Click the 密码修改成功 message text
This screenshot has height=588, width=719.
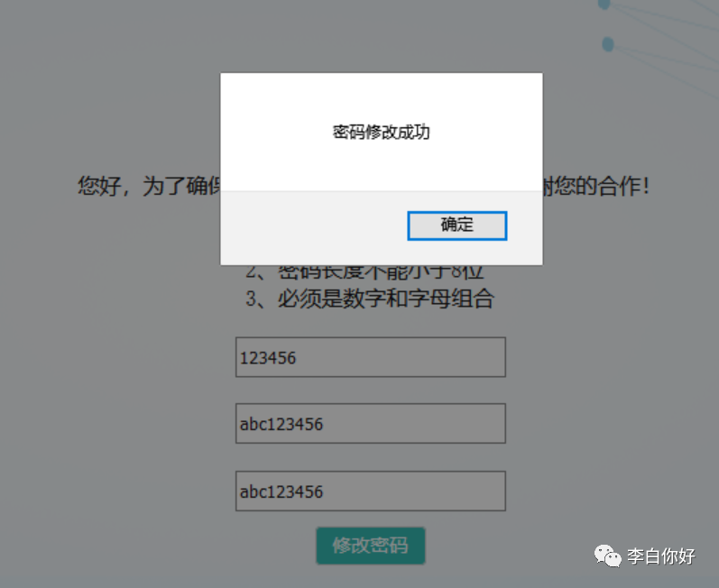[381, 132]
